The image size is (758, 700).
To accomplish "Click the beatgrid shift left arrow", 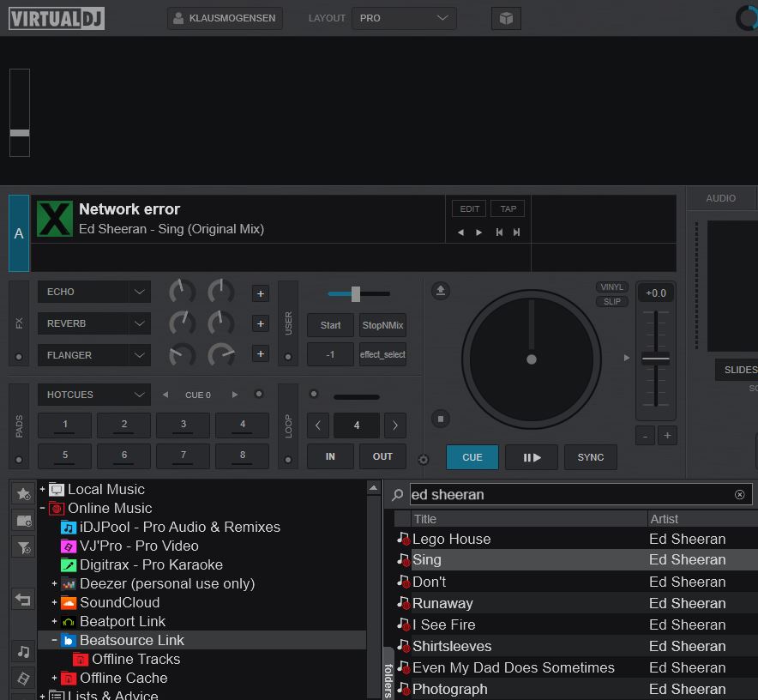I will [460, 232].
